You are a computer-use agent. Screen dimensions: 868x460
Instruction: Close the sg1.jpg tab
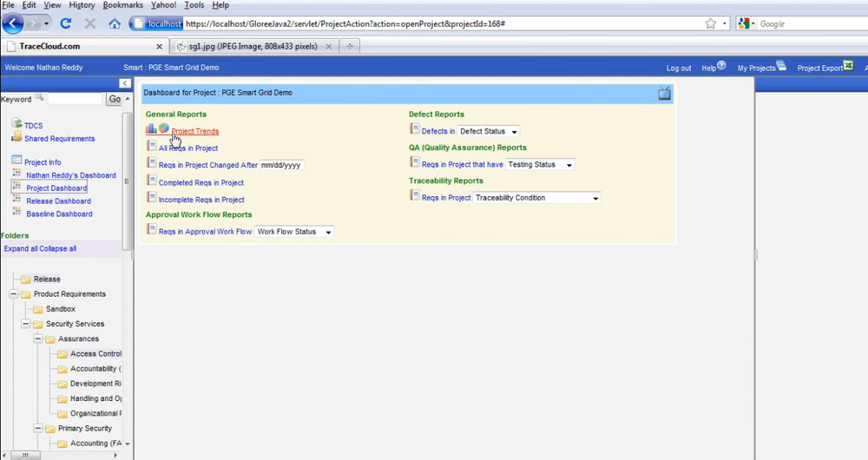coord(329,47)
